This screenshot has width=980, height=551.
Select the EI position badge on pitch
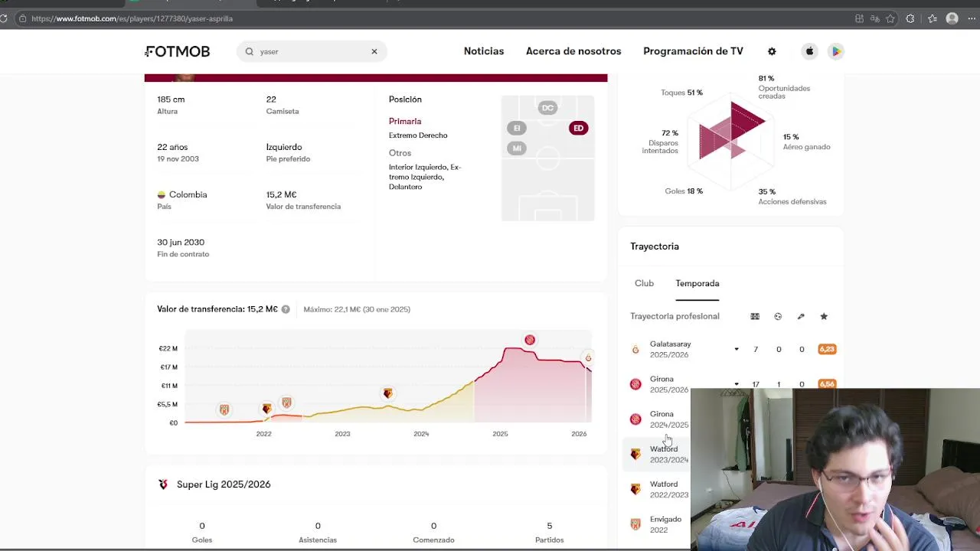517,129
